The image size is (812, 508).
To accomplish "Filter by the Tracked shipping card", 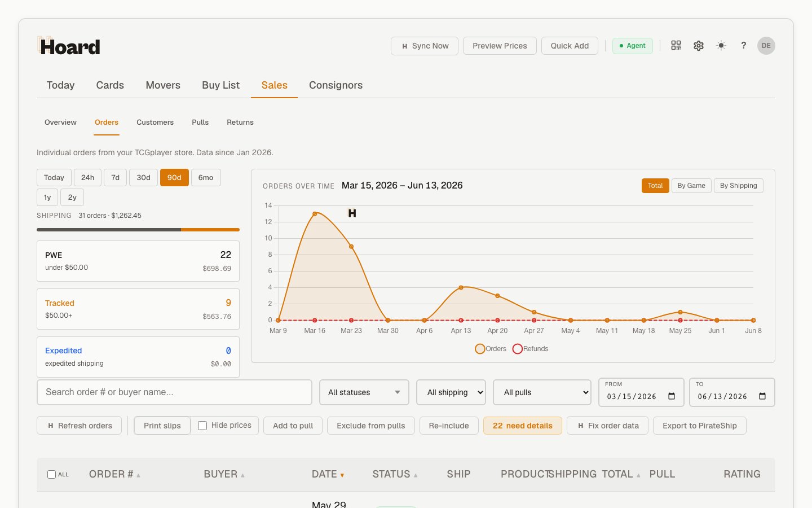I will click(x=138, y=309).
